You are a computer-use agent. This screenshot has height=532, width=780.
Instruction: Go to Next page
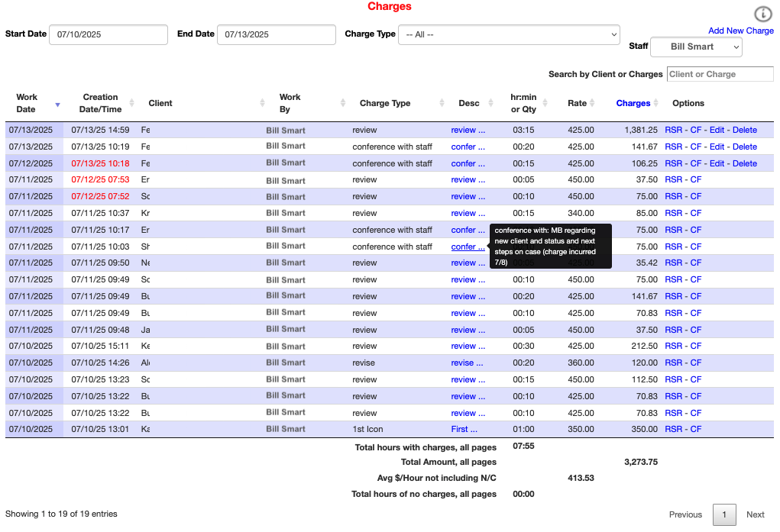(755, 514)
